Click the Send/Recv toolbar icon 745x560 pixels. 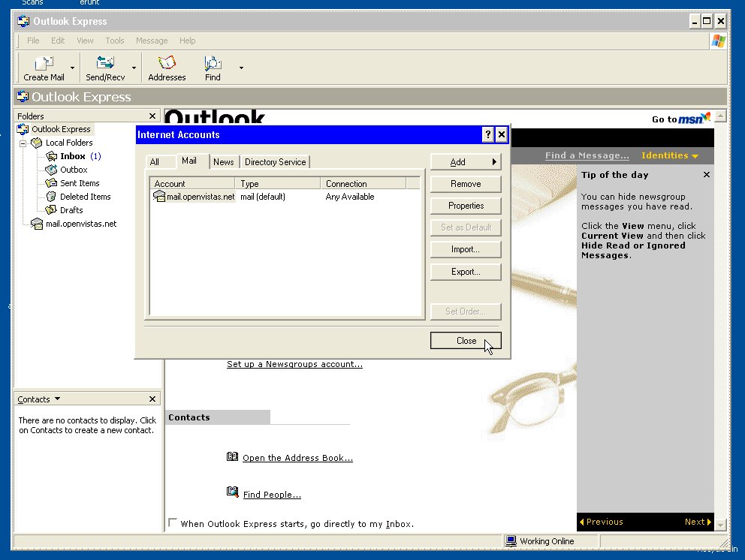tap(105, 63)
